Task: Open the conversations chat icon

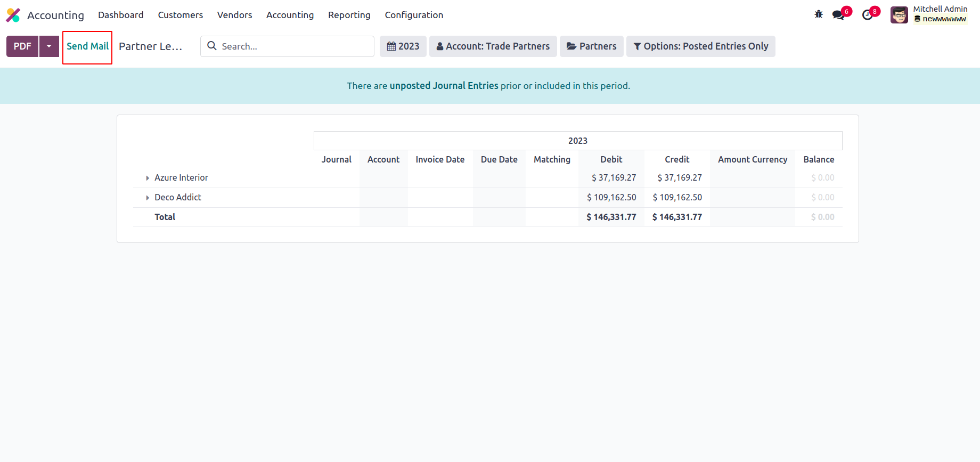Action: point(839,15)
